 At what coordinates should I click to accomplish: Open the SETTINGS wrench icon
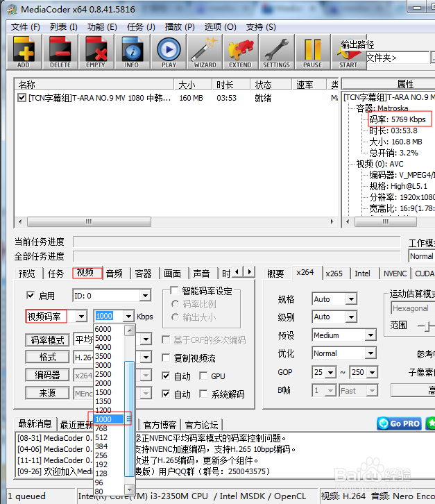click(276, 52)
